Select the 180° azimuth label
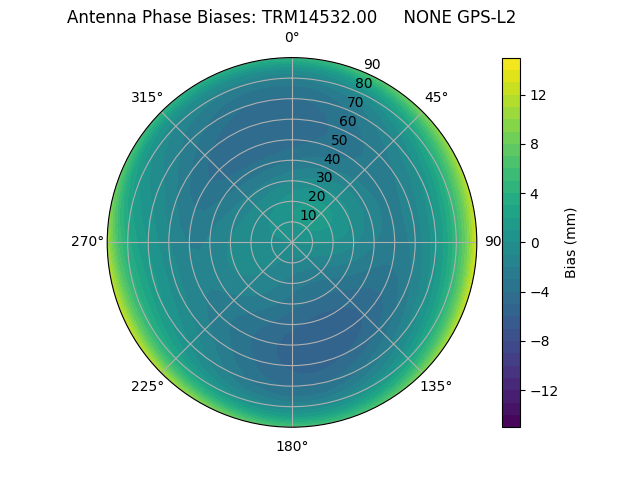640x480 pixels. pyautogui.click(x=292, y=446)
